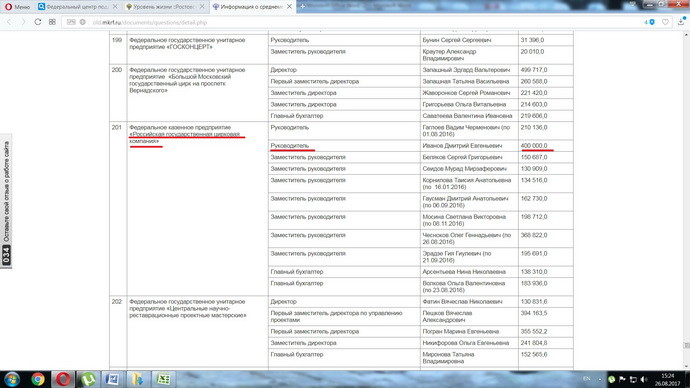
Task: Click the page scrollbar down arrow
Action: click(686, 366)
